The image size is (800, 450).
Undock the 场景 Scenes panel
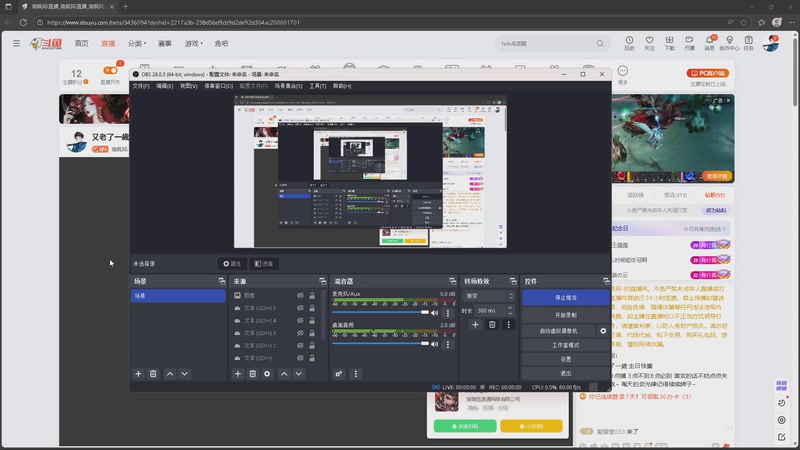(221, 281)
